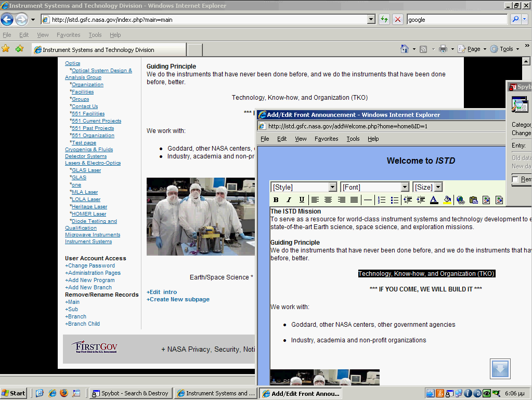Click the Start button on the taskbar
The image size is (532, 400).
[14, 393]
